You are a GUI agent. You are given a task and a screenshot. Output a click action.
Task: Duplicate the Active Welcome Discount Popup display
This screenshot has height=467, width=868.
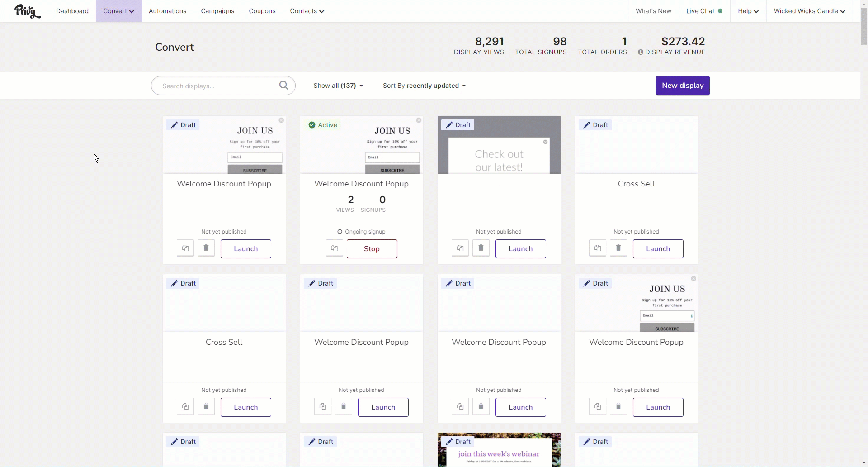tap(335, 248)
